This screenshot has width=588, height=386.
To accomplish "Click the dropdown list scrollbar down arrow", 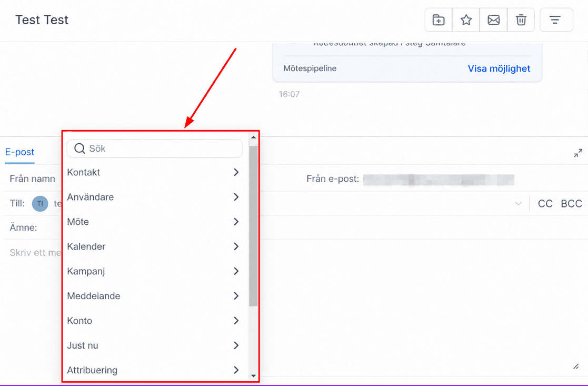I will tap(253, 376).
